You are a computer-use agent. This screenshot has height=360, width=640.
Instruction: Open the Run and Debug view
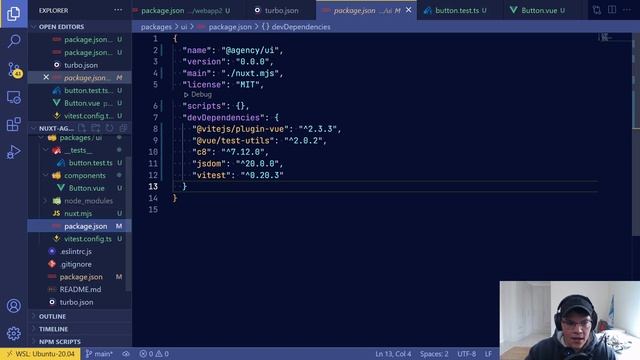tap(13, 152)
